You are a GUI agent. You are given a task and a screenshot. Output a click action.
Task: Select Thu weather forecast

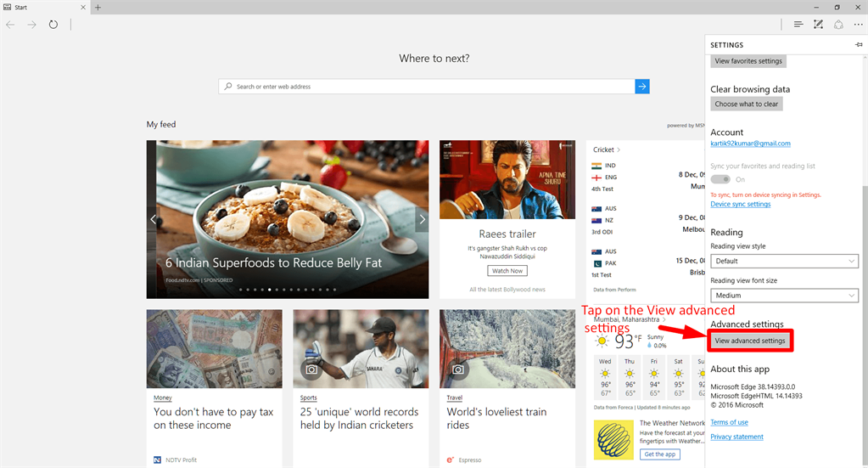630,377
